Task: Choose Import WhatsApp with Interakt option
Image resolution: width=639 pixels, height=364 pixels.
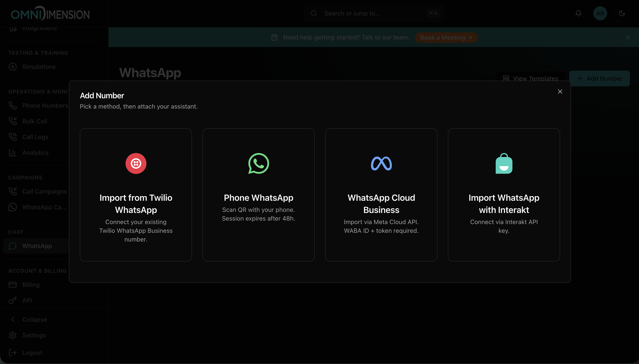Action: [x=504, y=195]
